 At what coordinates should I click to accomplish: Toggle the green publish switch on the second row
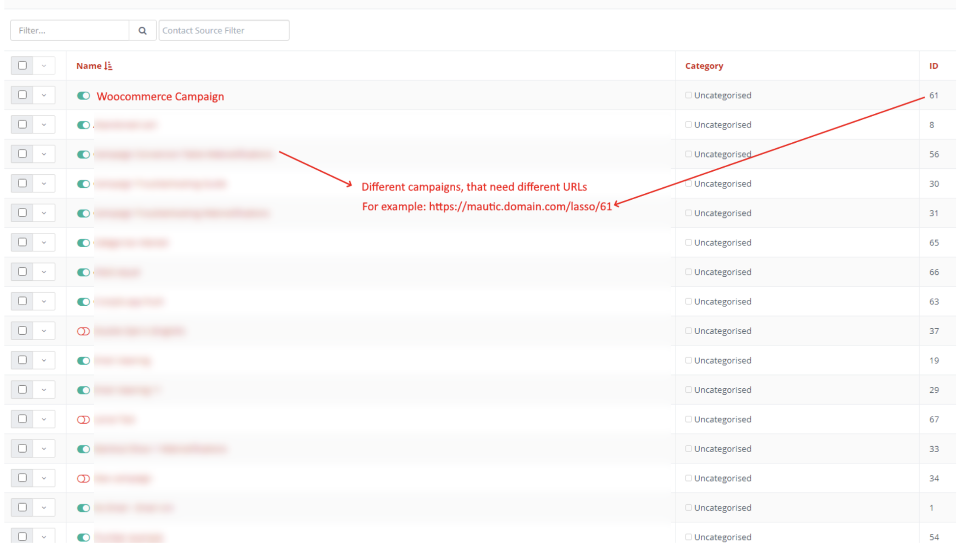(83, 124)
